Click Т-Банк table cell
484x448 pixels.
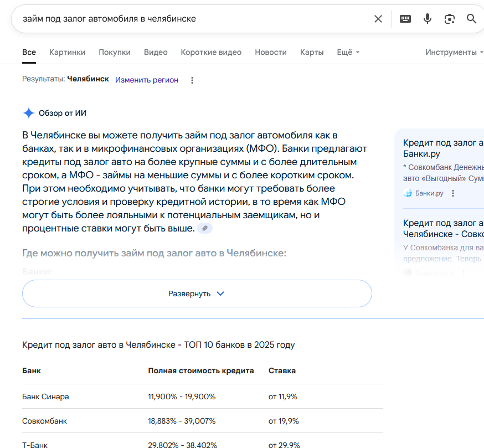(x=35, y=445)
